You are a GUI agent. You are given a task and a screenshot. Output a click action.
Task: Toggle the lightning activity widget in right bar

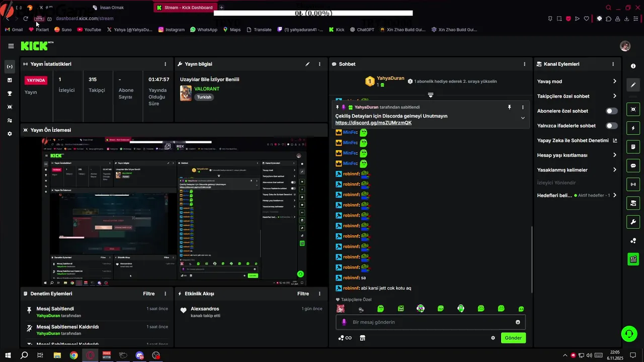(x=633, y=128)
